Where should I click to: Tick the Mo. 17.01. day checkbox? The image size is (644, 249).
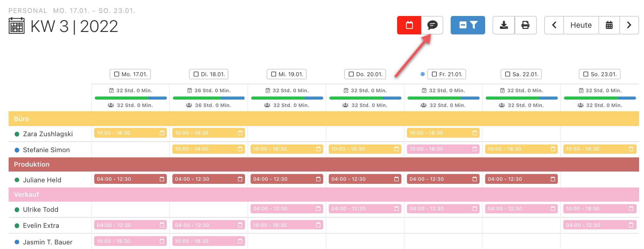[117, 74]
